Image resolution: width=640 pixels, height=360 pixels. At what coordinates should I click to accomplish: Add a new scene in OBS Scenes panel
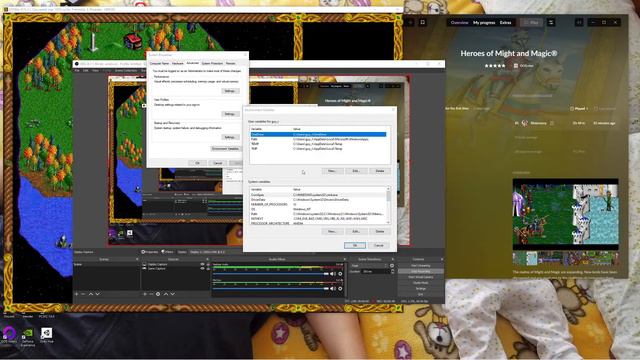coord(76,294)
